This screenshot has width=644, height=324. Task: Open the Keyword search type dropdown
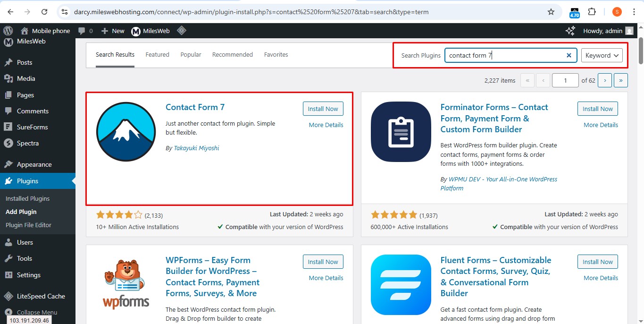602,55
